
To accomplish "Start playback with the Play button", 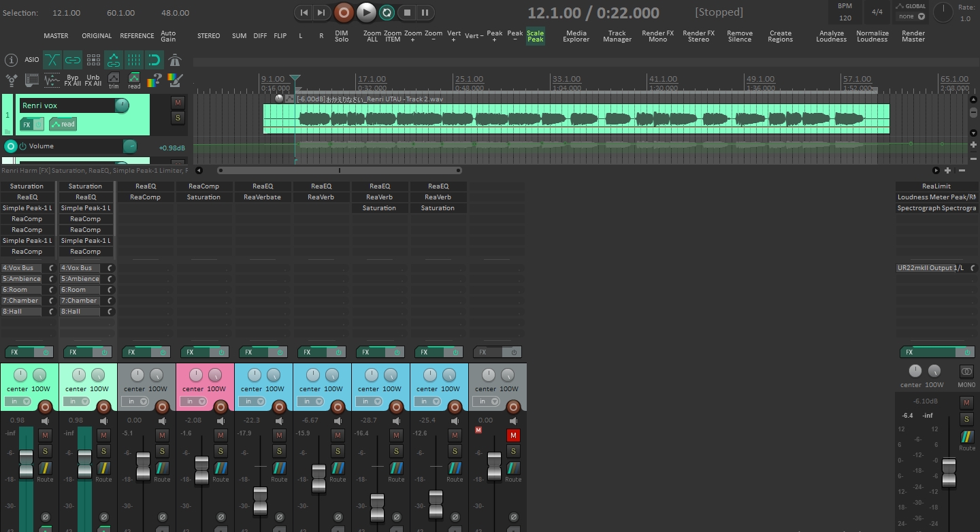I will click(366, 12).
